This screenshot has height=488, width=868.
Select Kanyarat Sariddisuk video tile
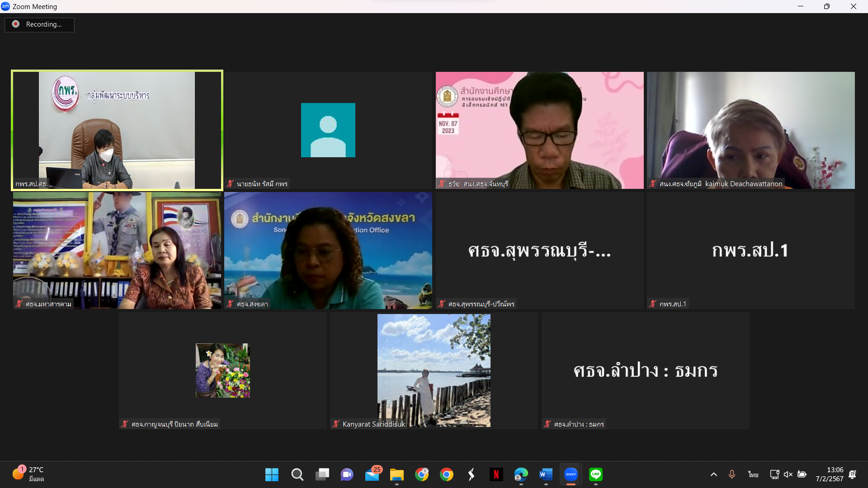point(434,371)
